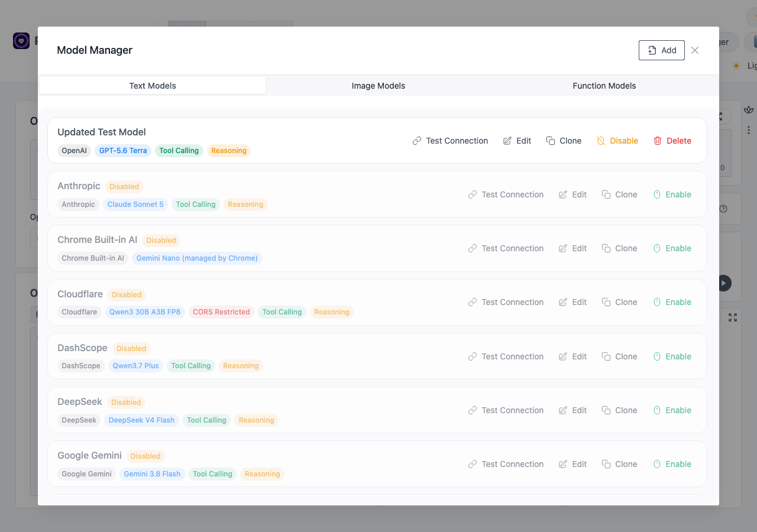Enable the Google Gemini model
The height and width of the screenshot is (532, 757).
pos(672,464)
